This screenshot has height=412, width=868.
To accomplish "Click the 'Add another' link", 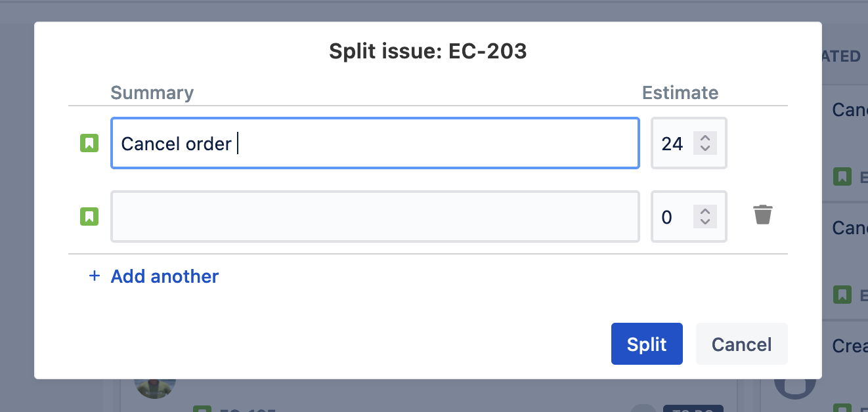I will (x=164, y=276).
